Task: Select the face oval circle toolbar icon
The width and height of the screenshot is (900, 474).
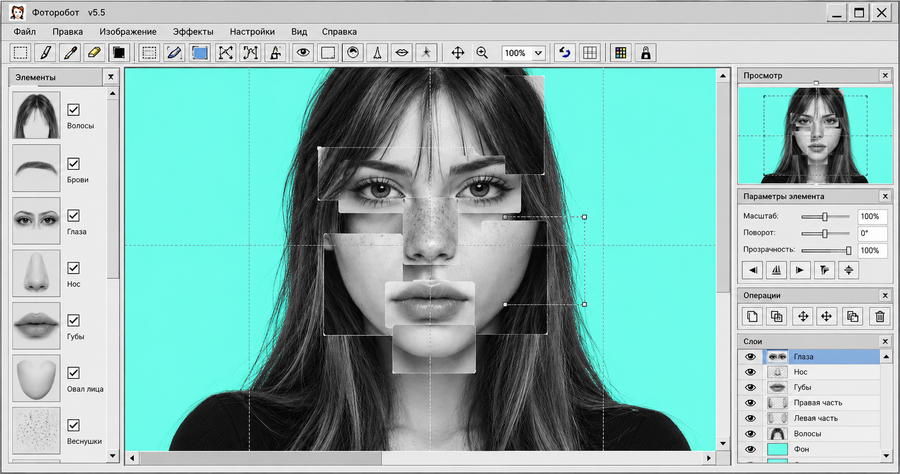Action: [x=352, y=53]
